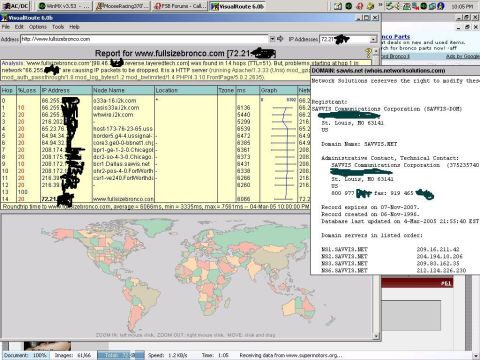The width and height of the screenshot is (480, 360).
Task: Open IP Addresses dropdown arrow
Action: [373, 39]
